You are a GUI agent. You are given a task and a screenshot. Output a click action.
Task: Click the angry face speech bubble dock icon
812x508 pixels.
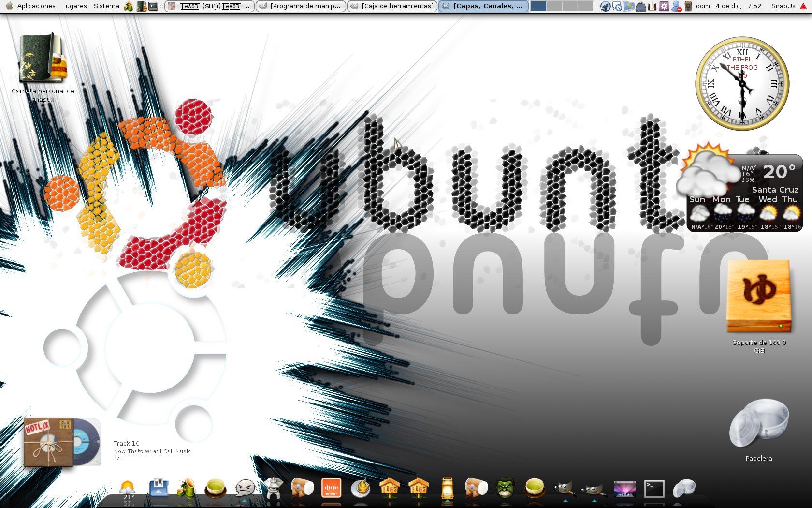[245, 488]
